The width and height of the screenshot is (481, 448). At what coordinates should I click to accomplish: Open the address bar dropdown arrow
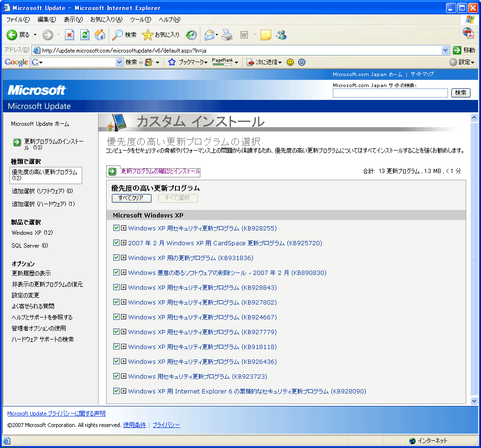[446, 50]
